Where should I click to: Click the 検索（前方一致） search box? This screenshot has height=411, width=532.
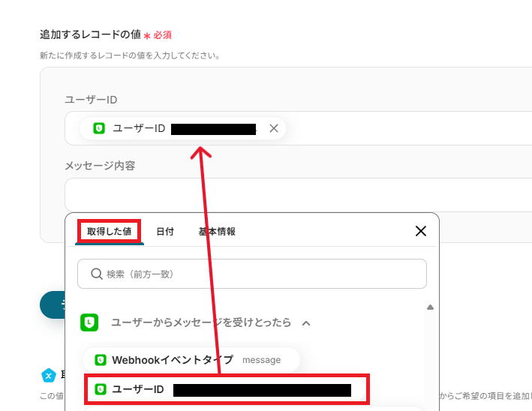pyautogui.click(x=252, y=274)
